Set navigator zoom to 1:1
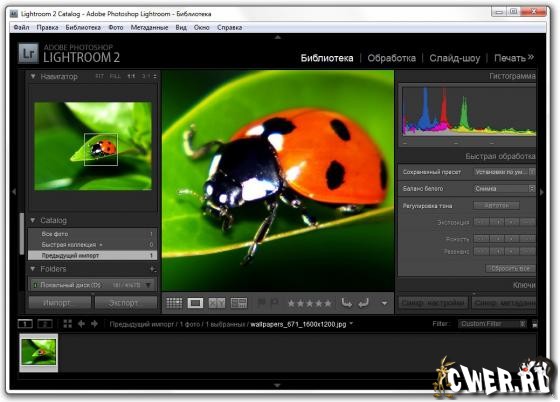Screen dimensions: 560x402 point(131,76)
